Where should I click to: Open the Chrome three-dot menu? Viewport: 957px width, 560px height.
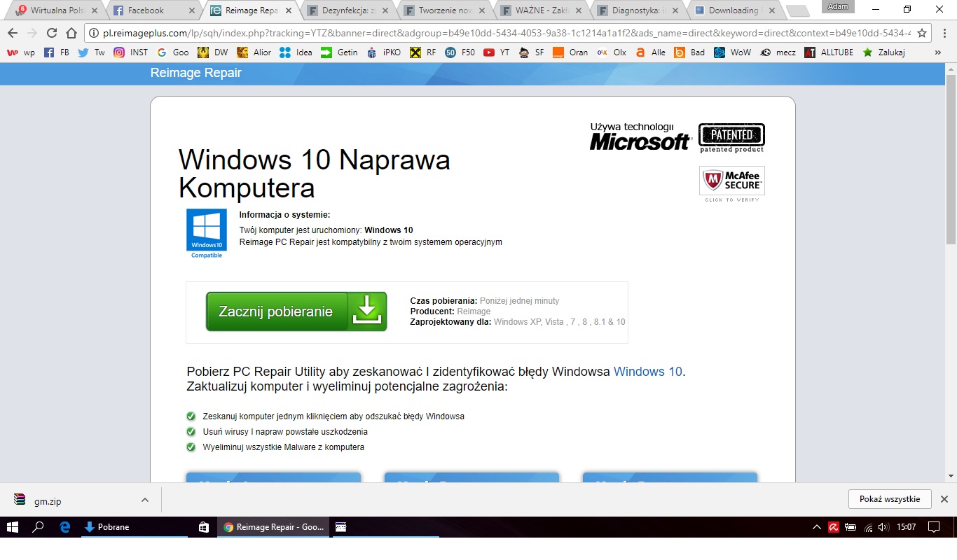tap(943, 33)
